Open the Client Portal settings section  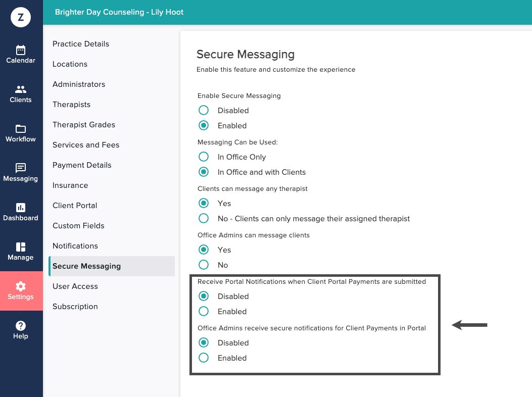click(x=75, y=206)
